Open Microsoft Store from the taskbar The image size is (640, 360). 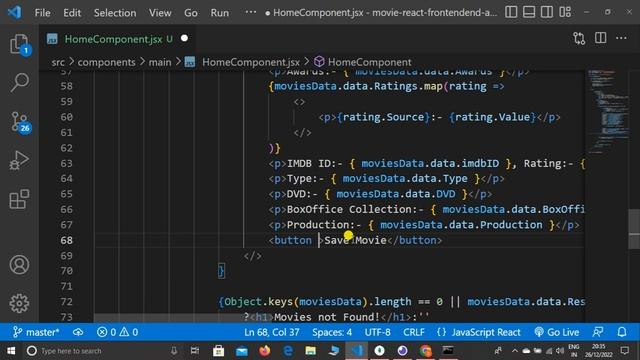tap(218, 351)
